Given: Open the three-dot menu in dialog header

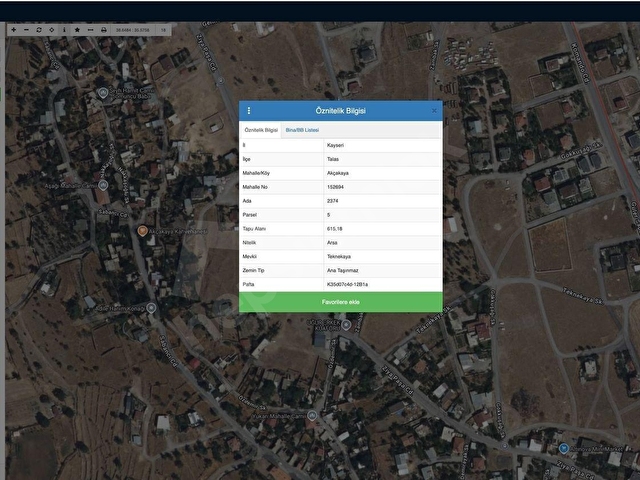Looking at the screenshot, I should (x=249, y=111).
